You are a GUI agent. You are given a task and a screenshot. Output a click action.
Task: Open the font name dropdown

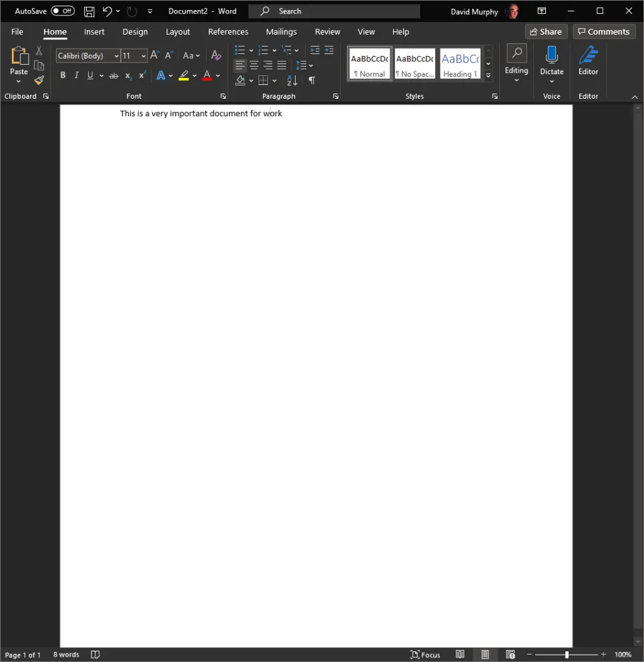[116, 56]
